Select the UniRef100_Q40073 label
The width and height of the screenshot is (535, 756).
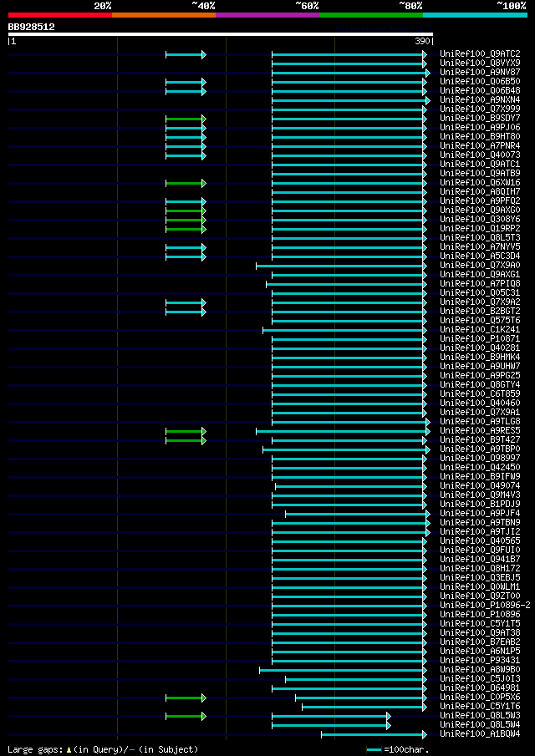(x=480, y=155)
